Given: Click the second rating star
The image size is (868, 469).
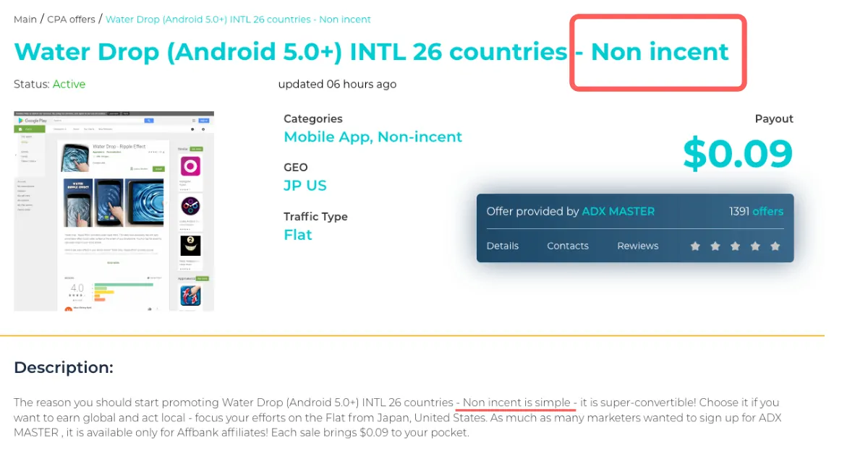Looking at the screenshot, I should pyautogui.click(x=715, y=246).
